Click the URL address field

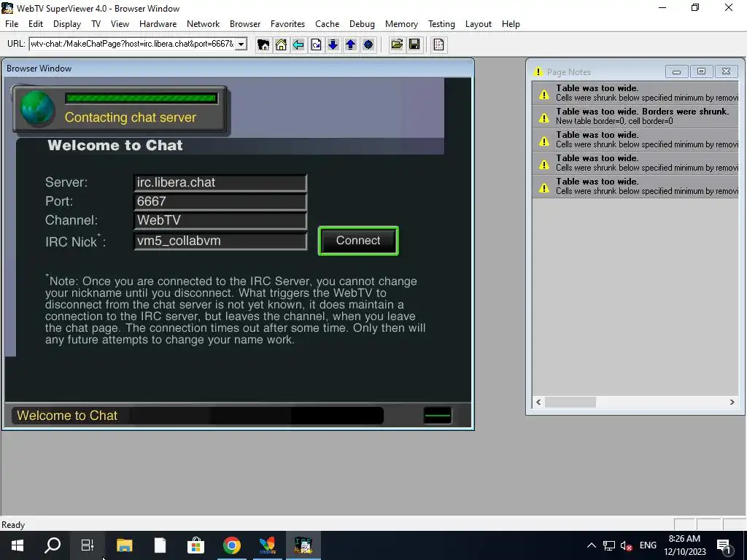(x=133, y=44)
